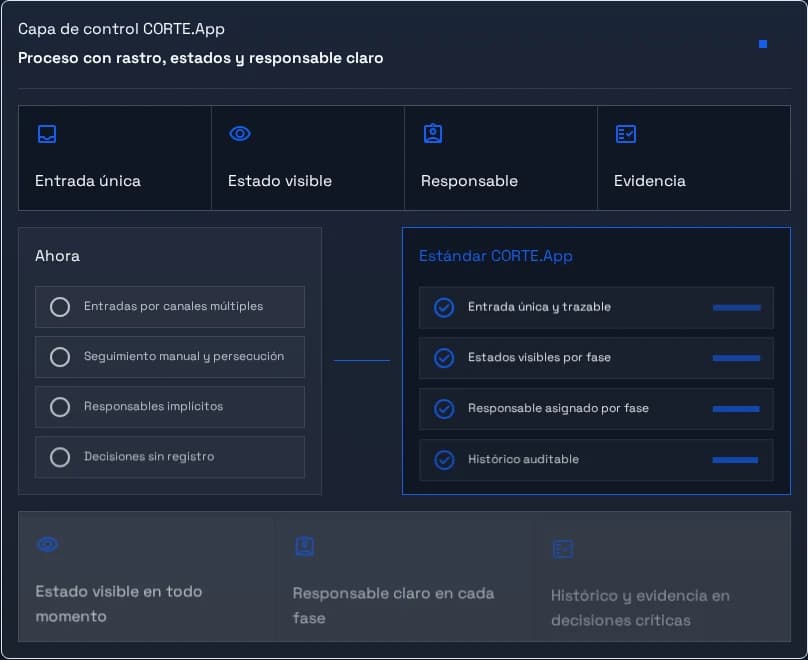The height and width of the screenshot is (660, 808).
Task: Click the checklist icon above Histórico y evidencia
Action: click(x=563, y=549)
